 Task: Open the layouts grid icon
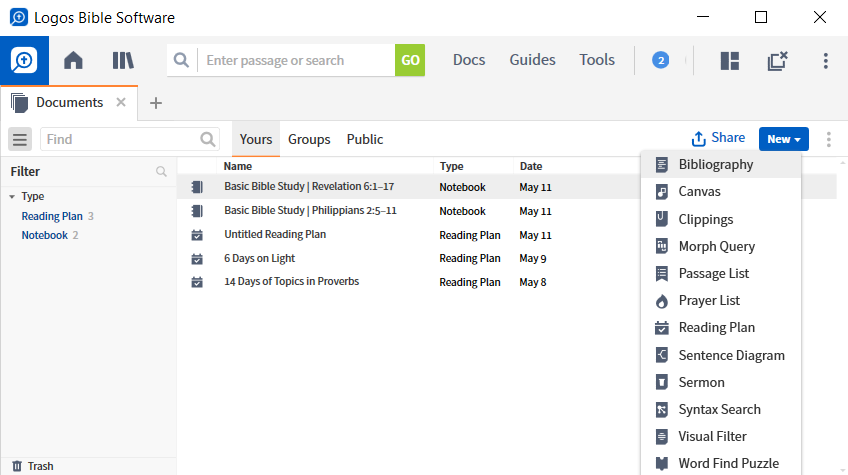pos(730,61)
